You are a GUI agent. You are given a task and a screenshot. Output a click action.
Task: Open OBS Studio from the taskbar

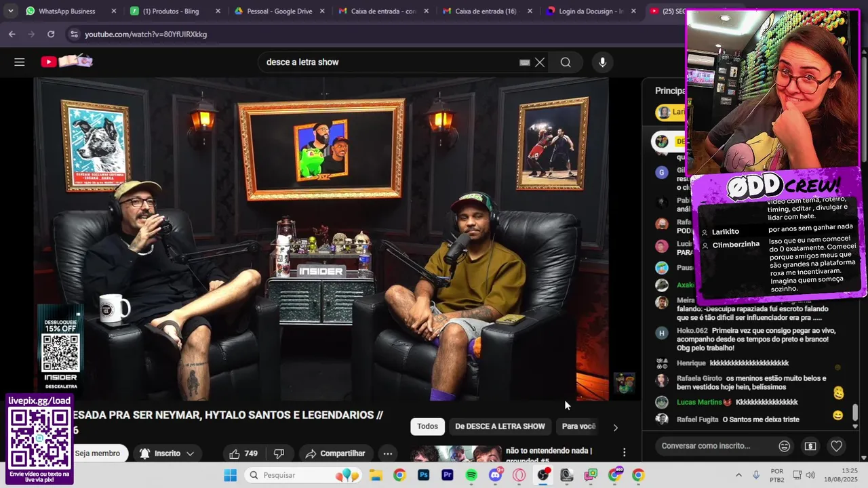[x=543, y=475]
